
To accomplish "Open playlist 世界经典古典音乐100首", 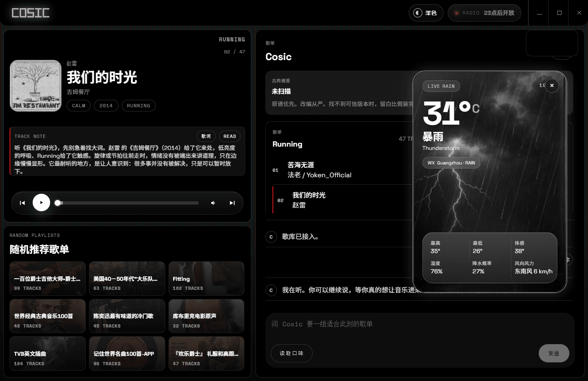I will pyautogui.click(x=48, y=316).
